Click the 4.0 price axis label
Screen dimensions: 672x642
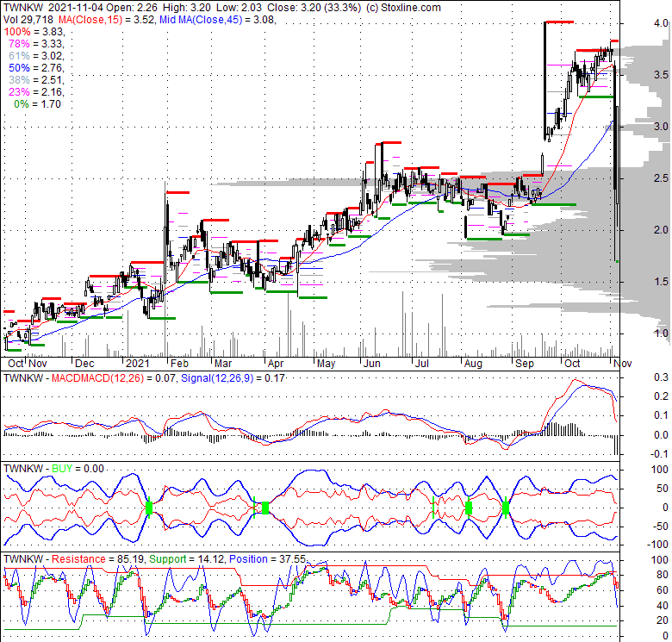click(x=661, y=23)
